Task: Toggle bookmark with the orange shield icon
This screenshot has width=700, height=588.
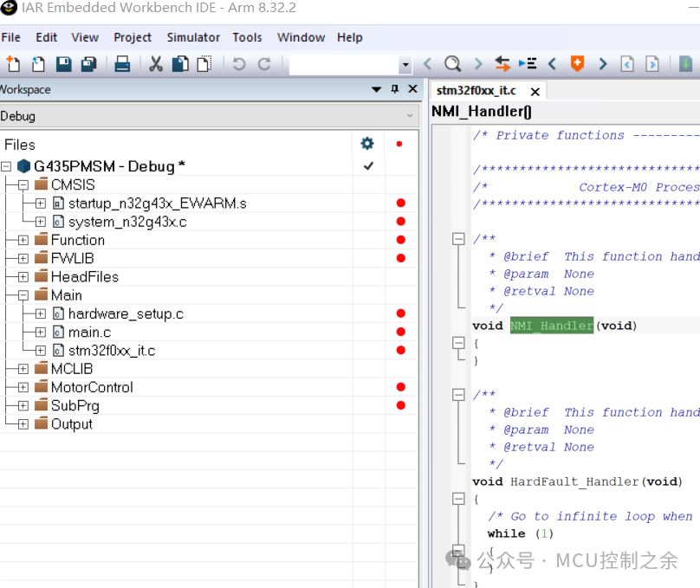Action: point(577,64)
